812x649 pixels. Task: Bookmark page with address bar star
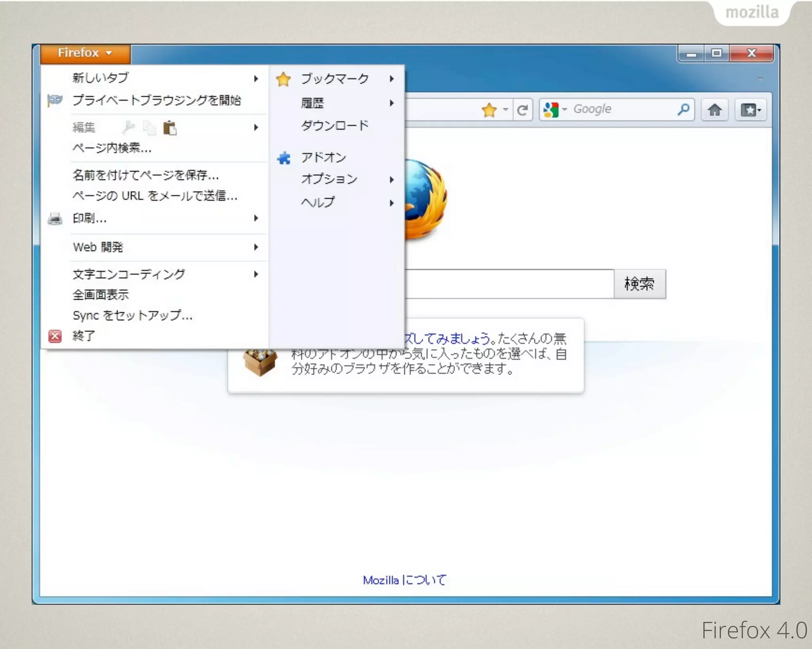click(489, 110)
